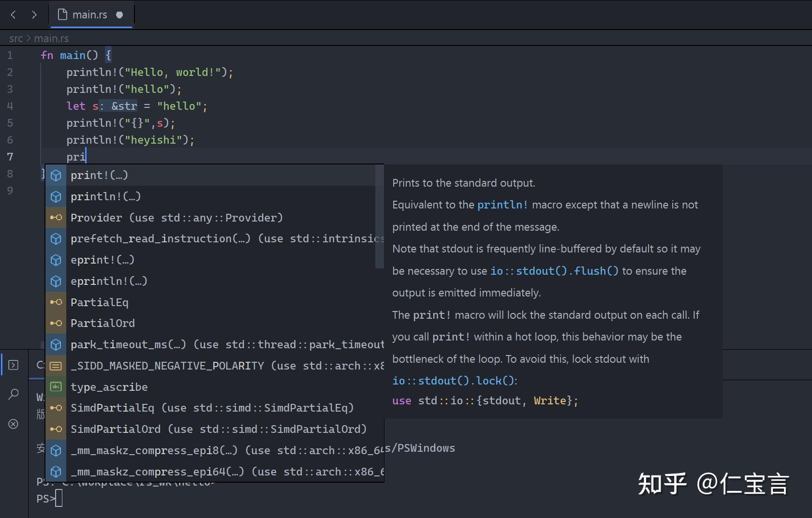Focus the PS> terminal prompt input
812x518 pixels.
pyautogui.click(x=59, y=498)
